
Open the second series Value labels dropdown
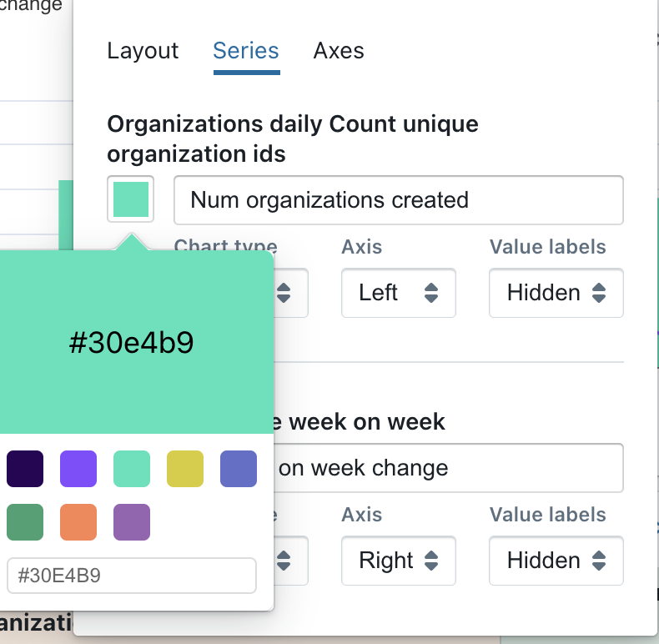pyautogui.click(x=556, y=561)
